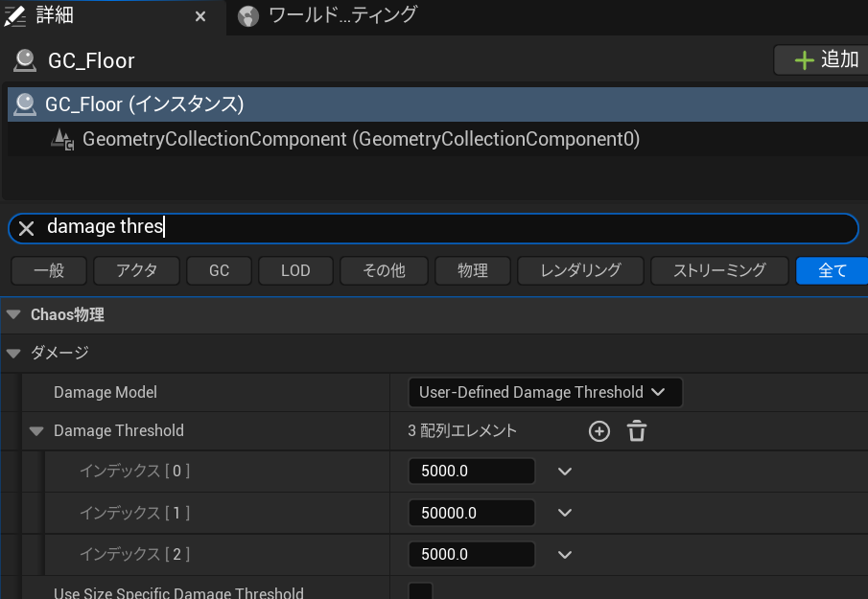Toggle Use Size Specific Damage Threshold checkbox
The height and width of the screenshot is (599, 868).
420,592
